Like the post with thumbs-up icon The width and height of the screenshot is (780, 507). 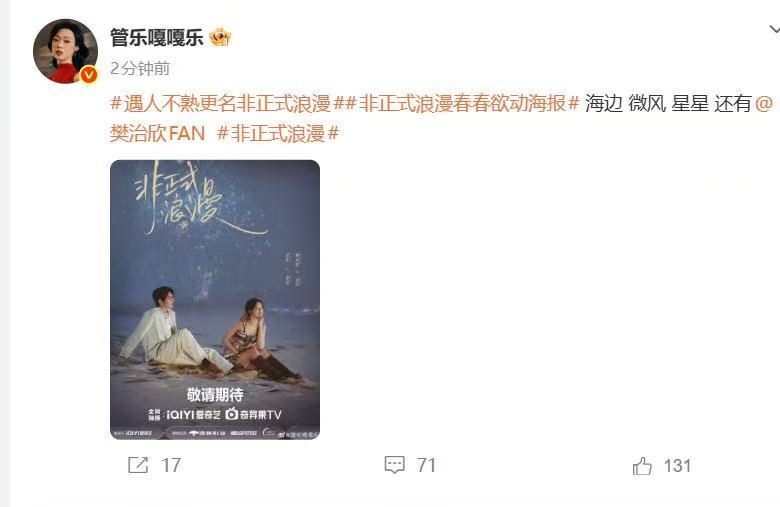point(642,466)
